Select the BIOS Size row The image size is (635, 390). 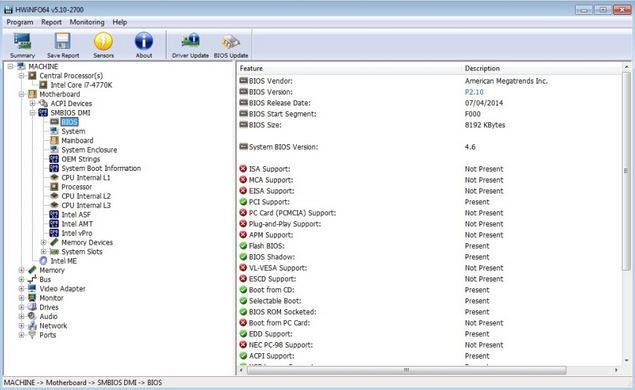click(429, 125)
